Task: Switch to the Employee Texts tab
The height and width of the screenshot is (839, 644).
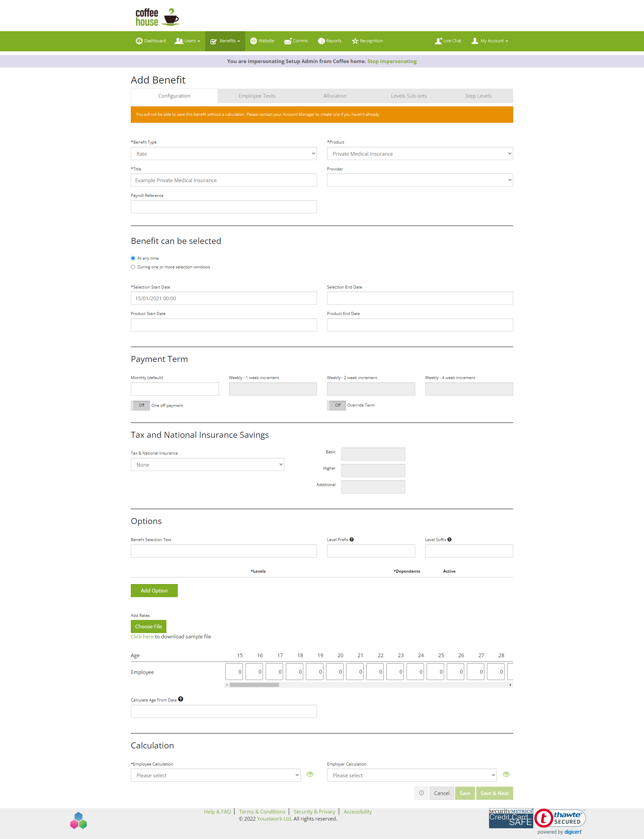Action: [257, 96]
